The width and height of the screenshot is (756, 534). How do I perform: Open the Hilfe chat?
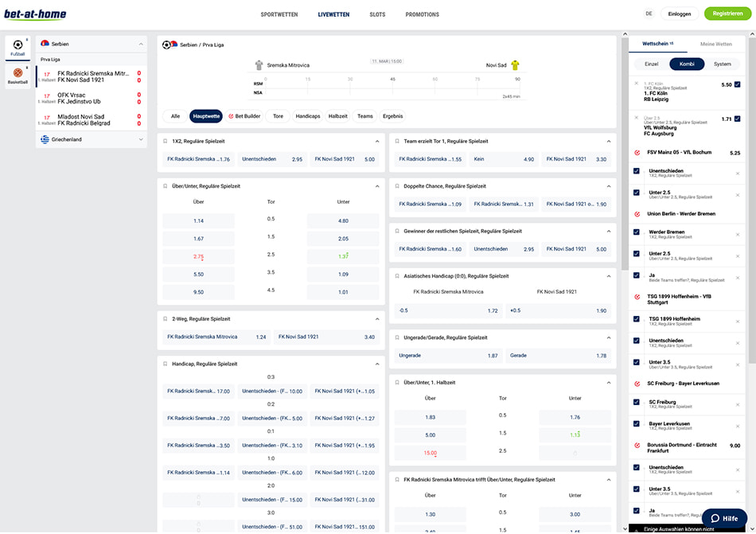(724, 519)
